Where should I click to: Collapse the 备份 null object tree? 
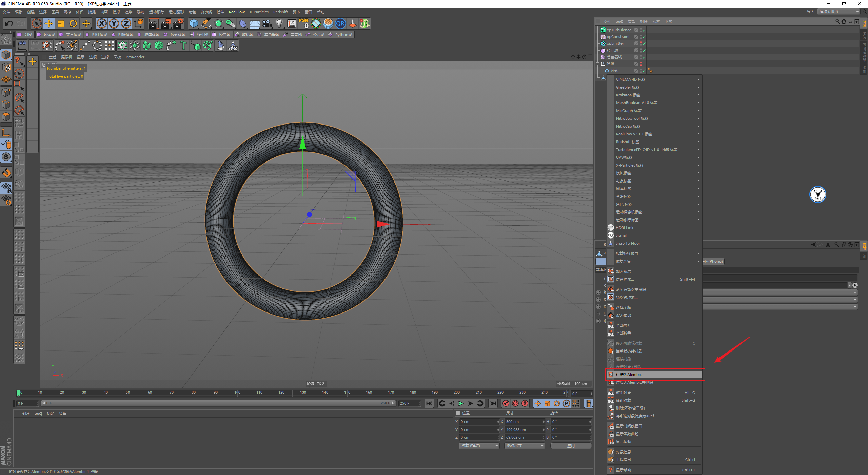tap(598, 64)
